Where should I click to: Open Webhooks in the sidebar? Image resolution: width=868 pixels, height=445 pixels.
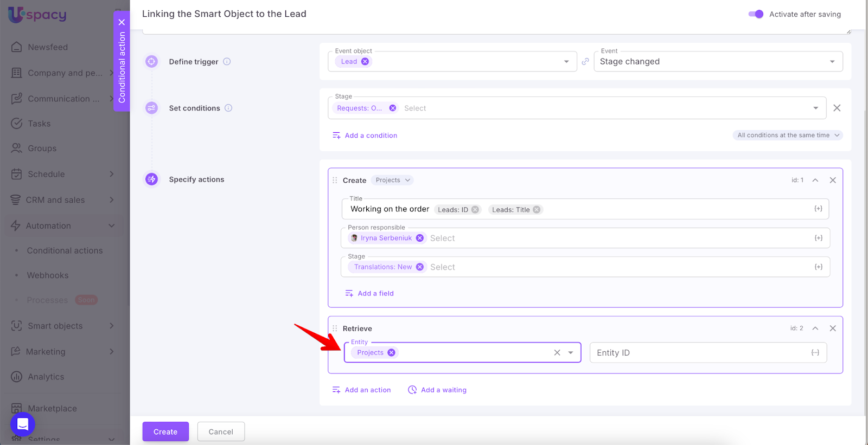point(48,275)
